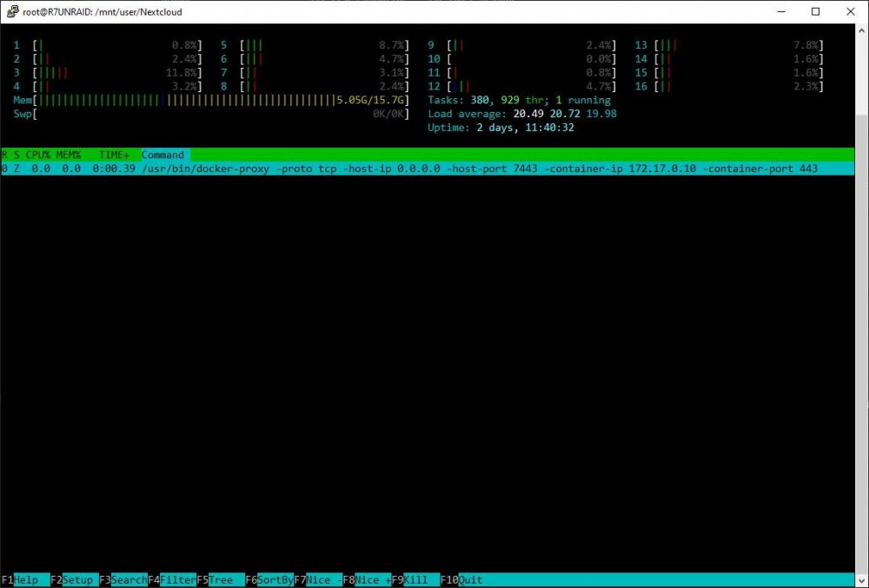Click the Mem usage meter bar
Screen dimensions: 869x588
pos(211,100)
